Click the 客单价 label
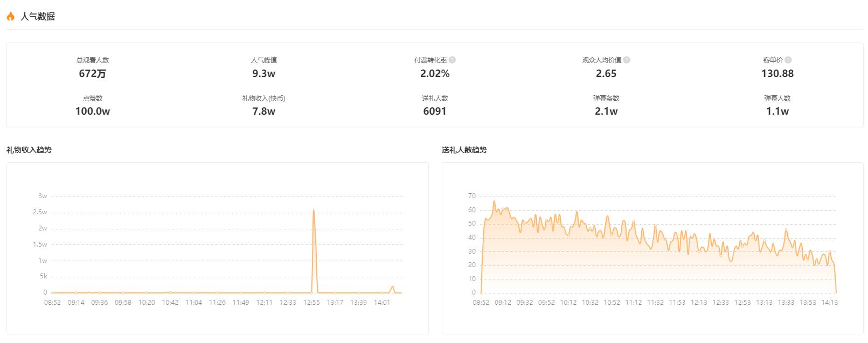Screen dimensions: 868x343 [773, 60]
